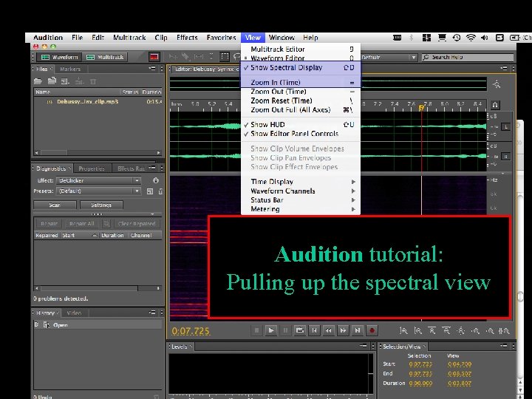Click the Wi-Fi icon in menu bar
The height and width of the screenshot is (399, 532).
coord(471,38)
